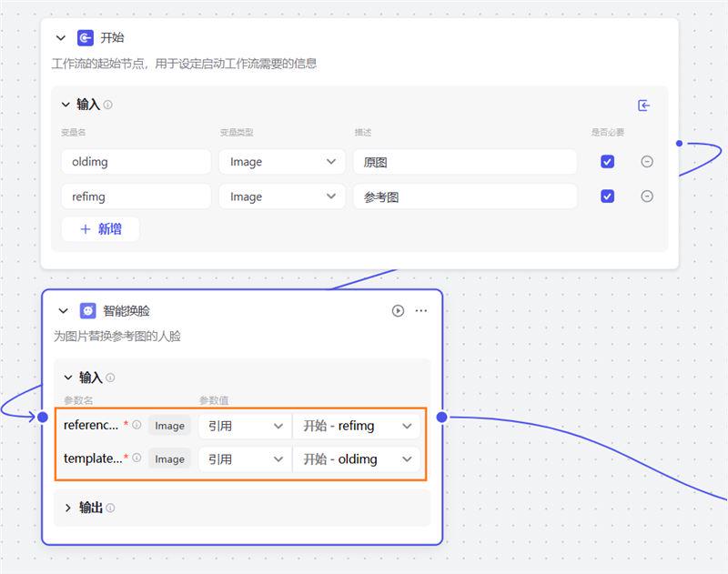728x574 pixels.
Task: Run the 智能换脸 node with play button
Action: point(398,310)
